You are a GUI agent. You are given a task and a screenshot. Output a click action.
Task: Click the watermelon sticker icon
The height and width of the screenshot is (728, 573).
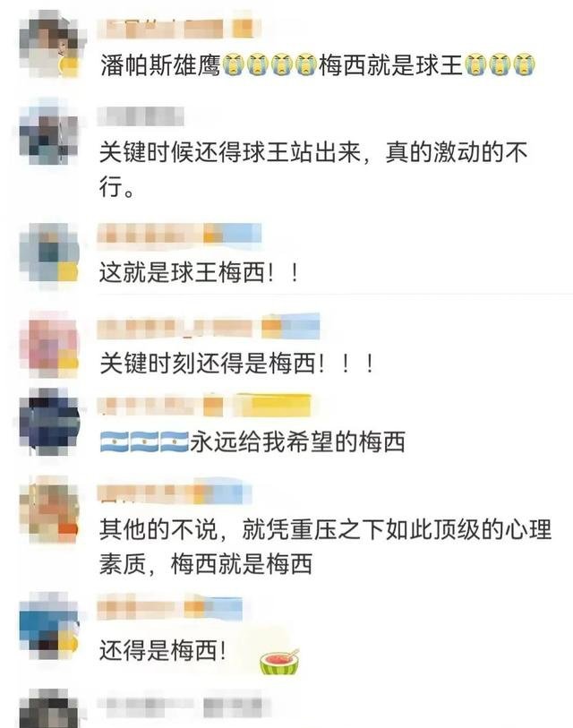(x=279, y=661)
